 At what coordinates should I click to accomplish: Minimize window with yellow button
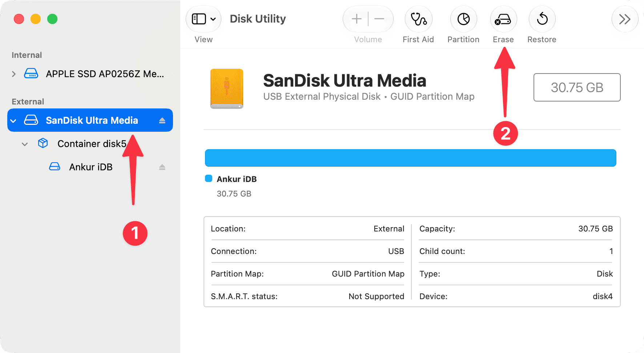point(36,19)
